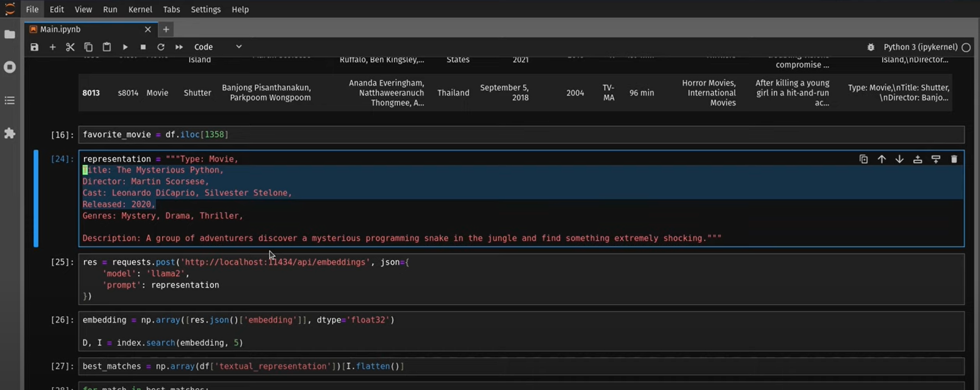Restart the kernel with the refresh icon
The image size is (980, 390).
coord(161,47)
